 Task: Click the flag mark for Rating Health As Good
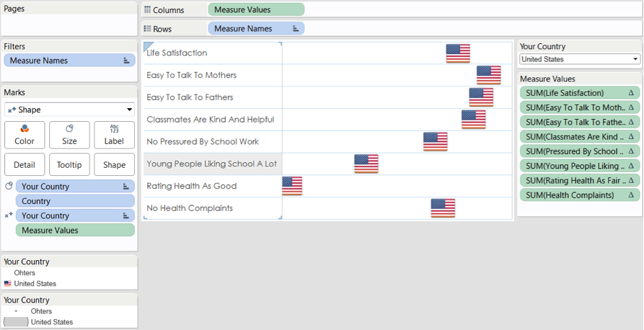tap(292, 186)
